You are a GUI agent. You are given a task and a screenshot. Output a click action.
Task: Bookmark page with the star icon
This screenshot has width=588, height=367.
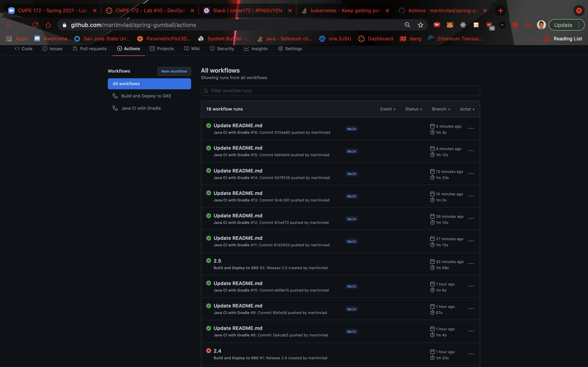pyautogui.click(x=420, y=25)
